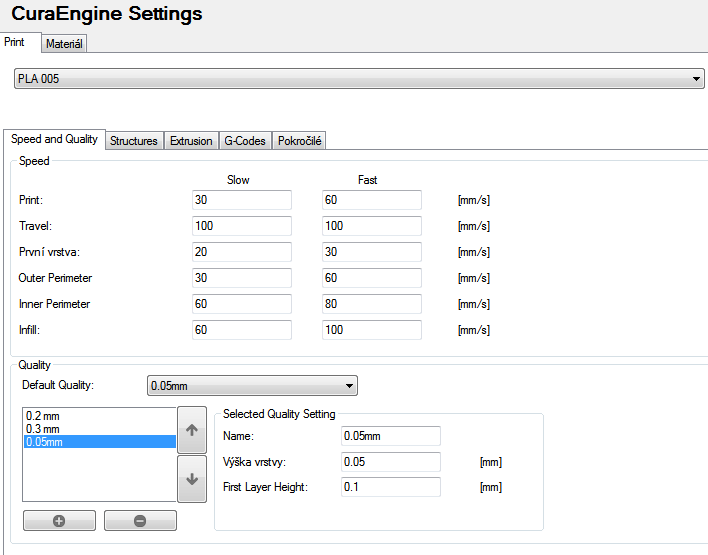Open the Default Quality dropdown
Viewport: 708px width, 555px height.
click(x=349, y=385)
